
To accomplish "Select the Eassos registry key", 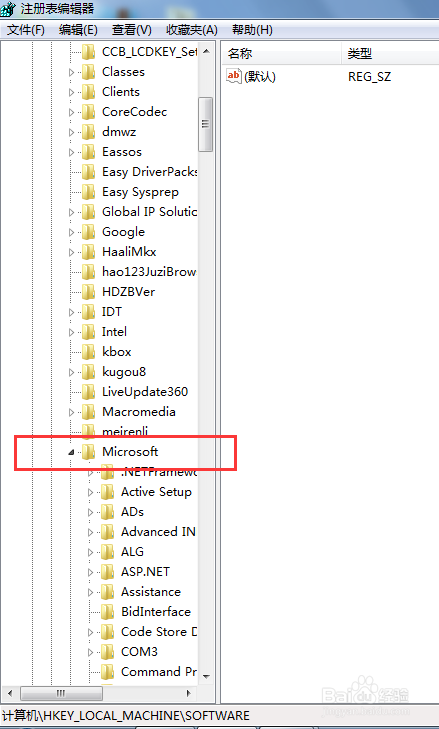I will (122, 152).
